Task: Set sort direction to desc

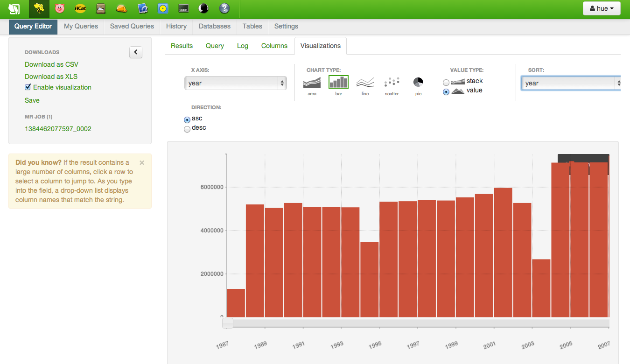Action: coord(187,129)
